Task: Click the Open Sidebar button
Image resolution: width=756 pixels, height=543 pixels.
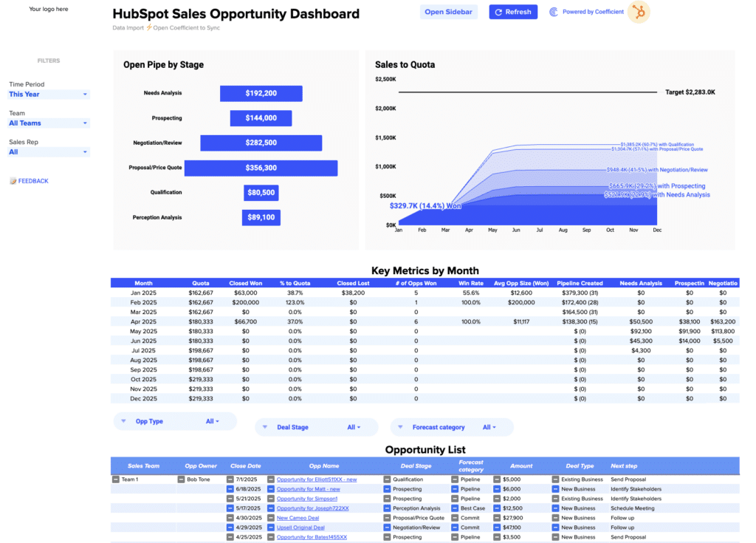Action: tap(449, 12)
